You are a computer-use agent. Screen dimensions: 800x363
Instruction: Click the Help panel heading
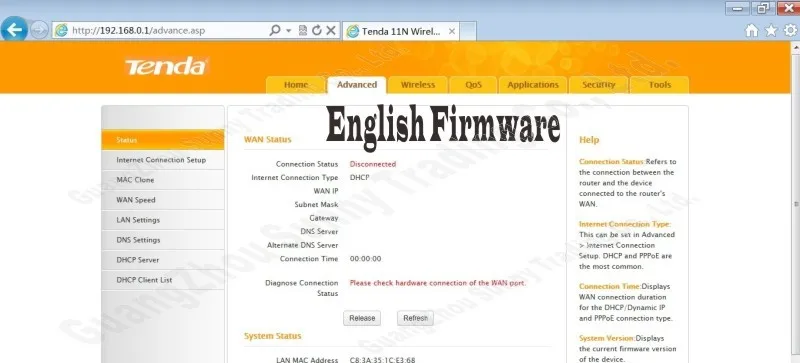[589, 140]
